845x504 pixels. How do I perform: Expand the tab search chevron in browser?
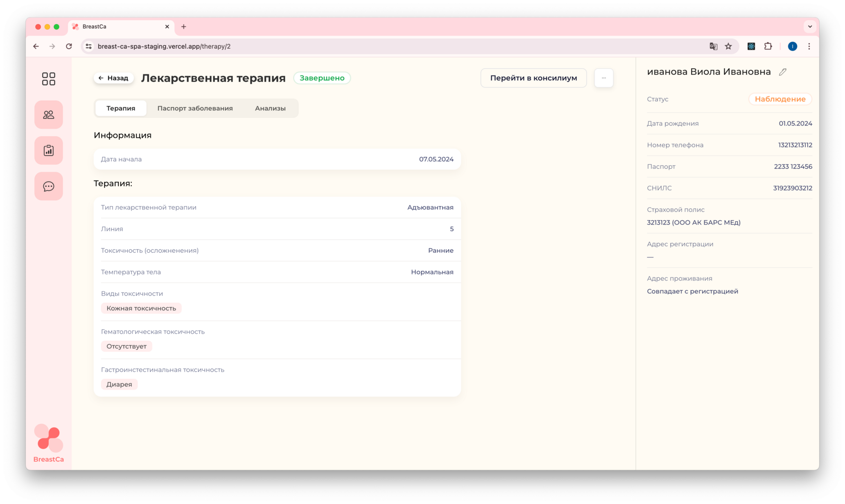(x=810, y=27)
